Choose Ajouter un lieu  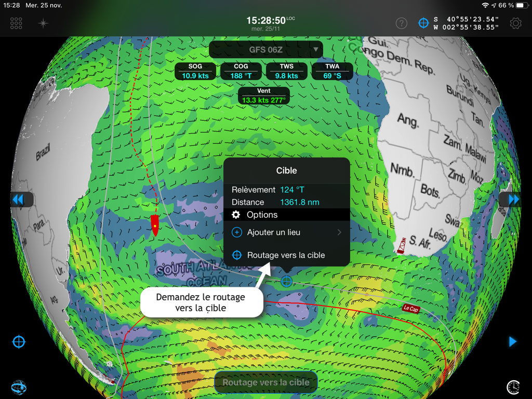point(286,232)
